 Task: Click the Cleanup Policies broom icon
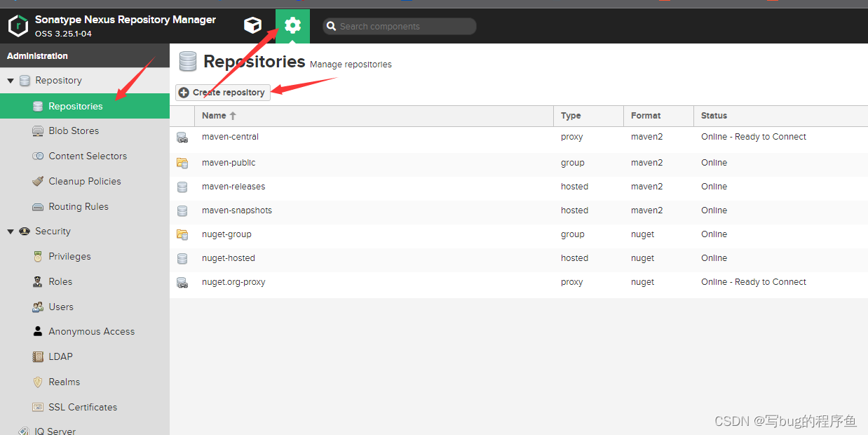tap(38, 181)
